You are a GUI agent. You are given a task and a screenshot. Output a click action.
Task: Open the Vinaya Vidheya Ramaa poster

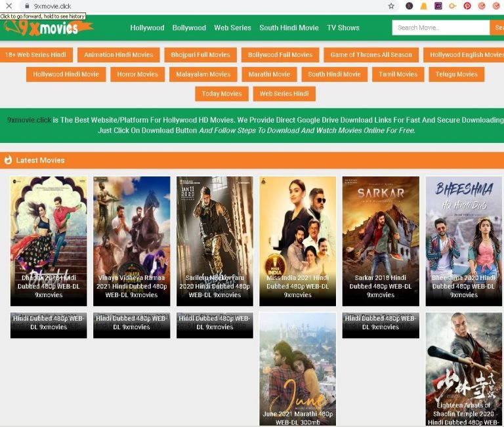coord(132,241)
